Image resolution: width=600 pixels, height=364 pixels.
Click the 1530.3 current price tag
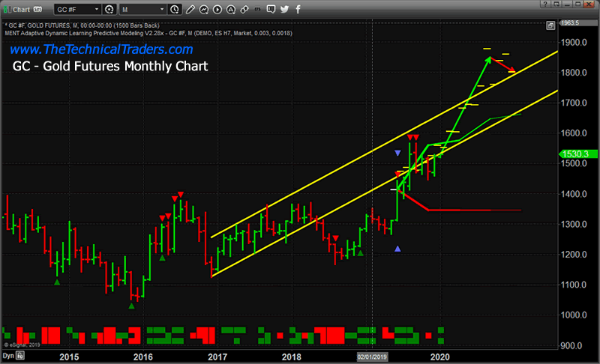(x=578, y=154)
